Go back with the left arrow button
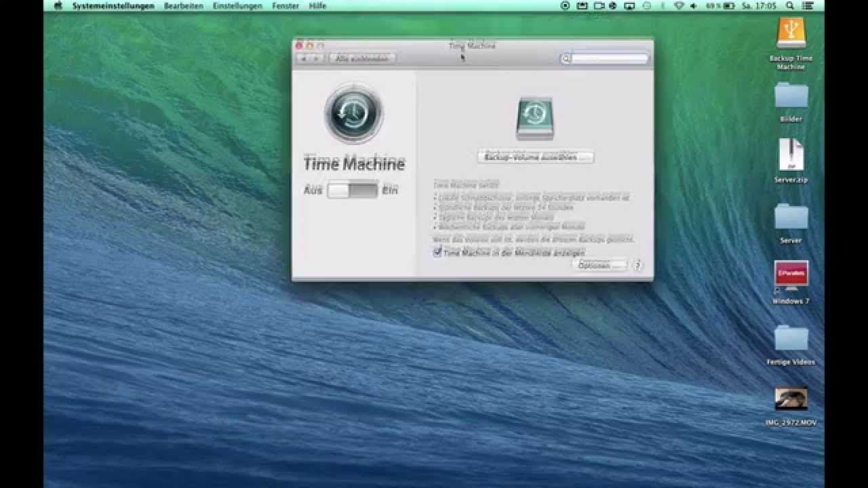Viewport: 868px width, 488px height. coord(303,58)
